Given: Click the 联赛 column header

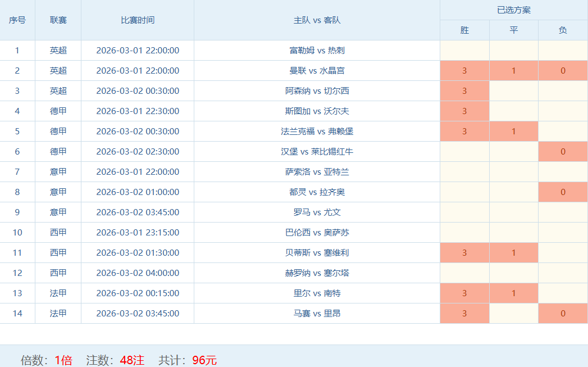Looking at the screenshot, I should tap(58, 20).
